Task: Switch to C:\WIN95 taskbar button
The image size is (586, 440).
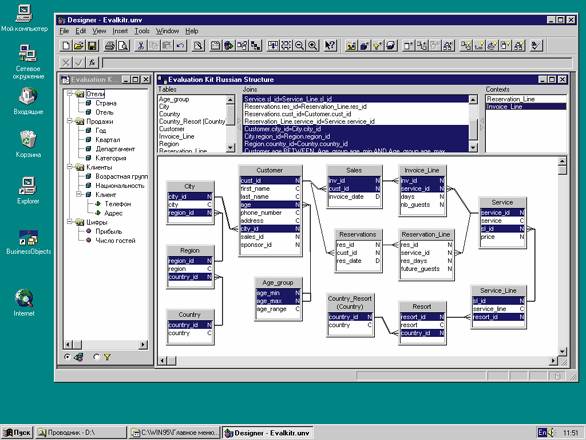Action: (x=175, y=433)
